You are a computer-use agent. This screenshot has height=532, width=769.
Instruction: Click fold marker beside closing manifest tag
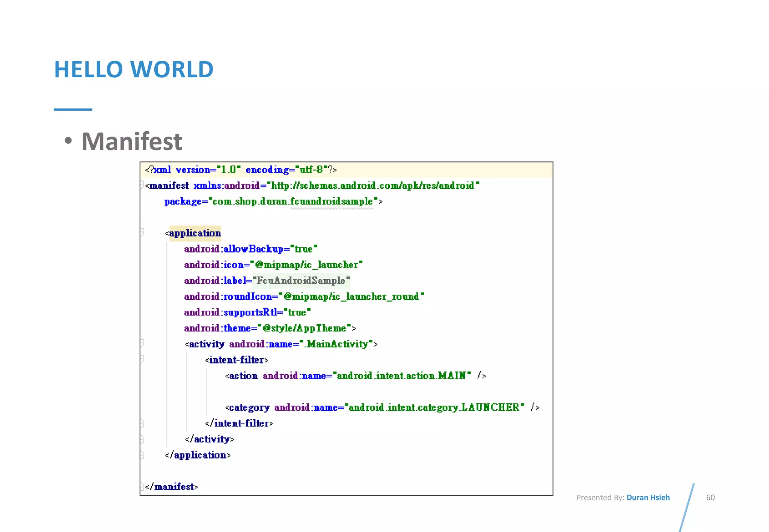[142, 487]
